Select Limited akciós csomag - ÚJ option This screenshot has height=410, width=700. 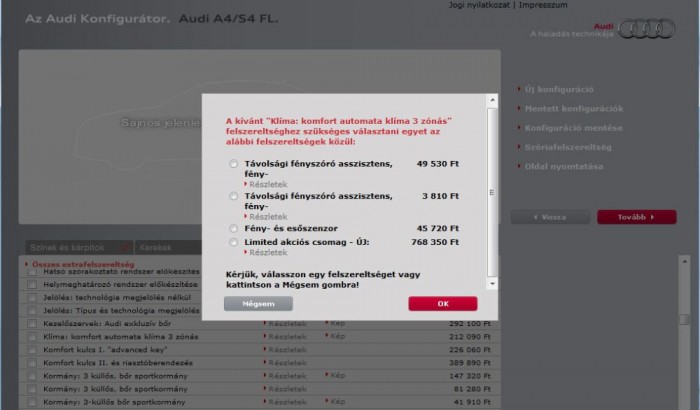pyautogui.click(x=233, y=243)
